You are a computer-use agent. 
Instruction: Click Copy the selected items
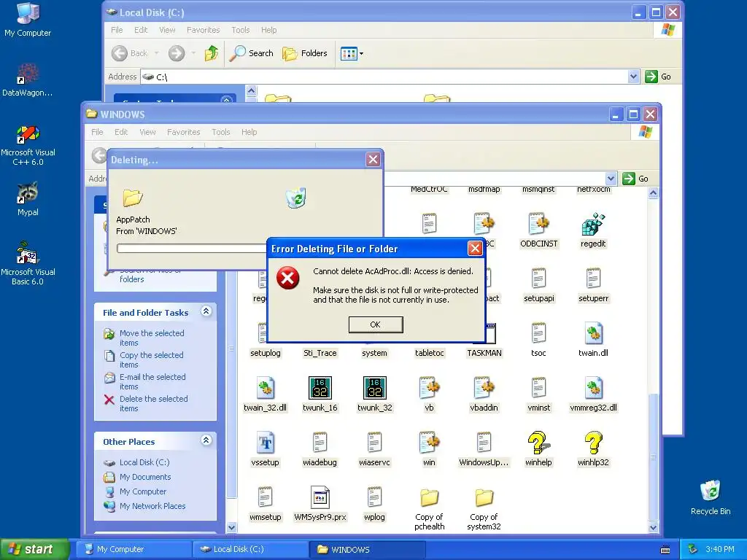tap(151, 359)
